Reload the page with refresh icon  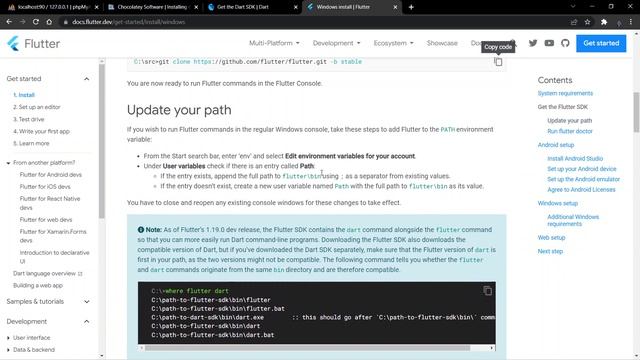pos(36,22)
